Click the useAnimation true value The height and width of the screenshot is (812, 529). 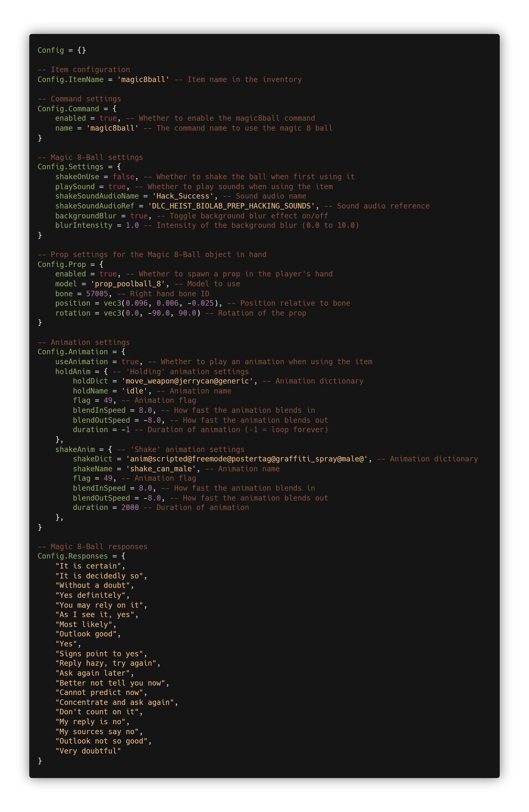[130, 362]
